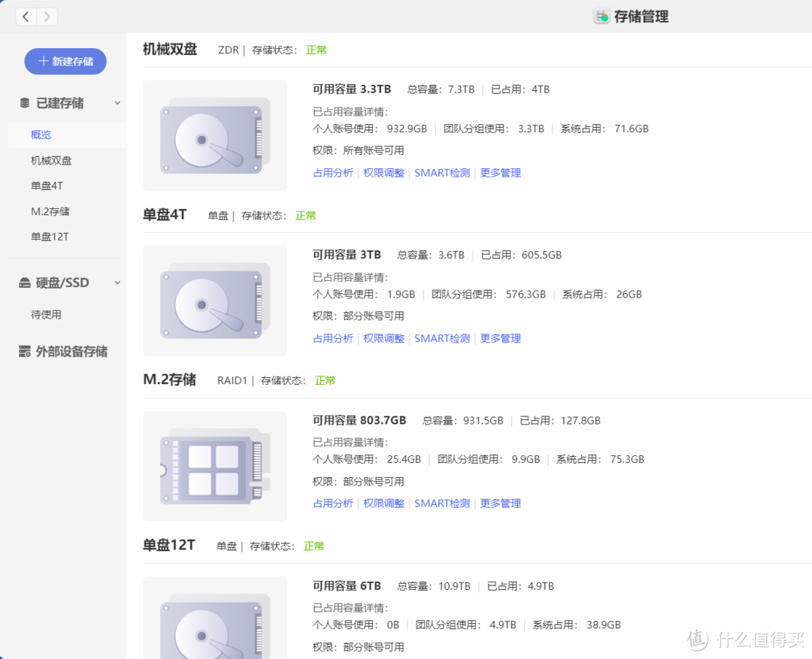Click the forward navigation arrow
Viewport: 812px width, 659px height.
pos(45,16)
